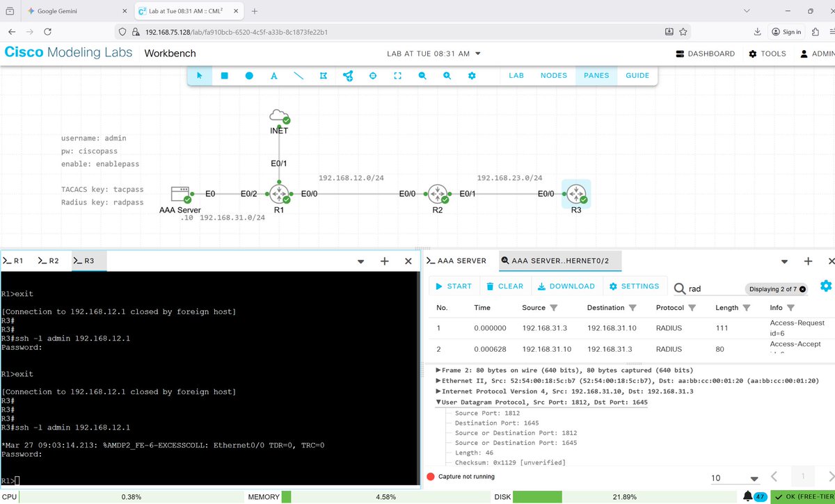Filter by the Info column
This screenshot has height=504, width=835.
click(x=790, y=307)
